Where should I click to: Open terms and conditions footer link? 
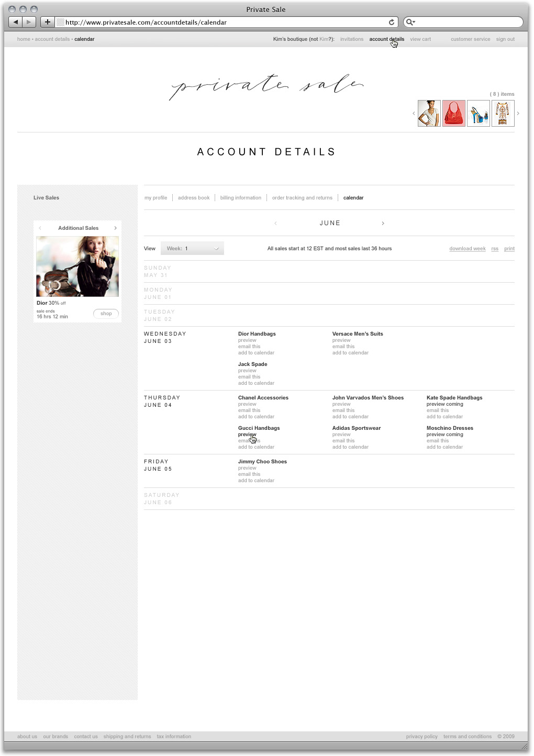[x=468, y=737]
